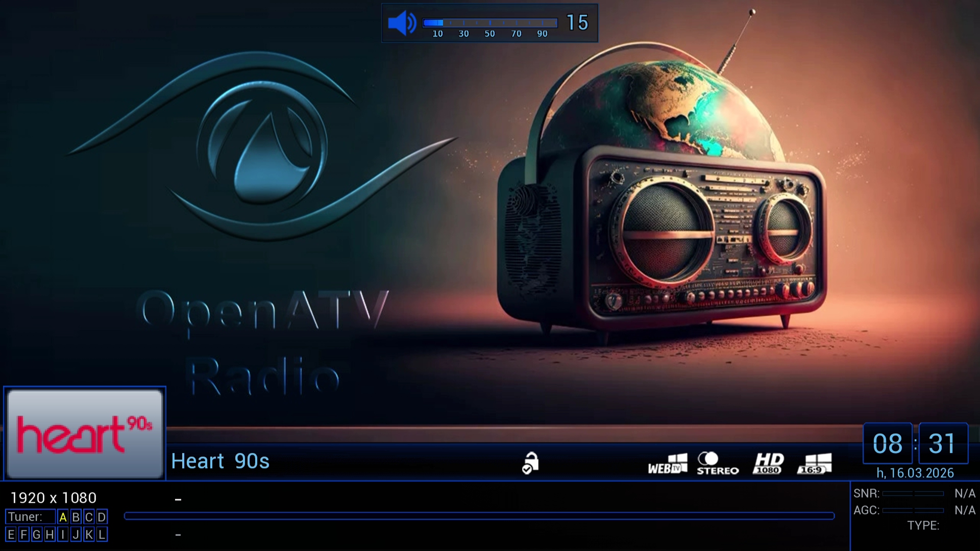
Task: Click the clock hour display 08
Action: click(887, 443)
